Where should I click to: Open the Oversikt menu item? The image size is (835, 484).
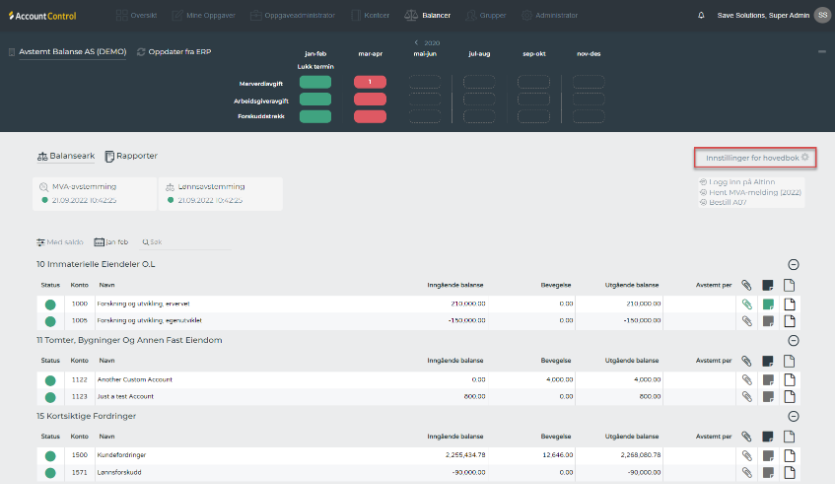click(136, 15)
